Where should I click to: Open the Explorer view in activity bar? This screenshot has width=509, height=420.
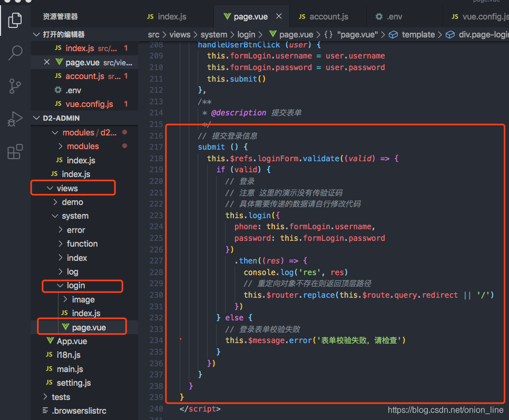pyautogui.click(x=15, y=20)
